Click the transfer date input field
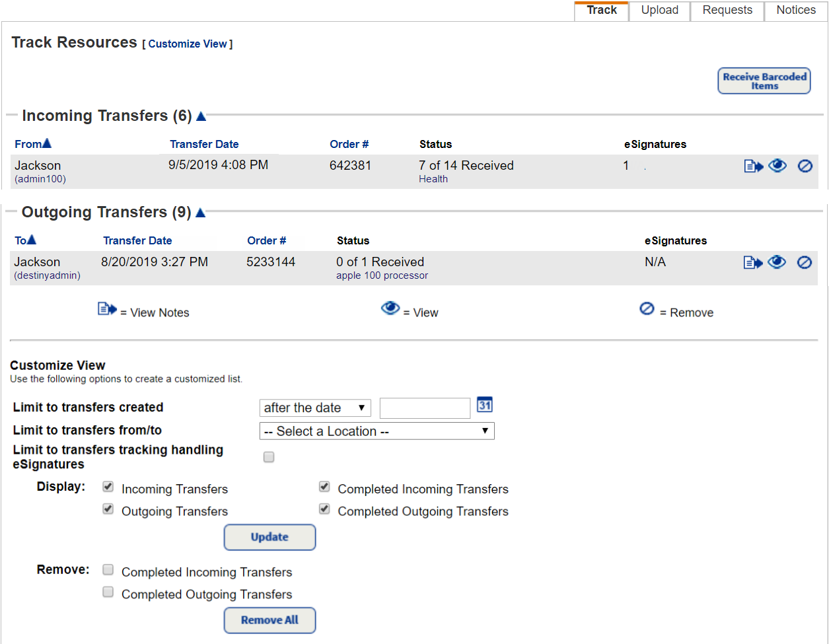Viewport: 831px width, 644px height. pos(425,408)
